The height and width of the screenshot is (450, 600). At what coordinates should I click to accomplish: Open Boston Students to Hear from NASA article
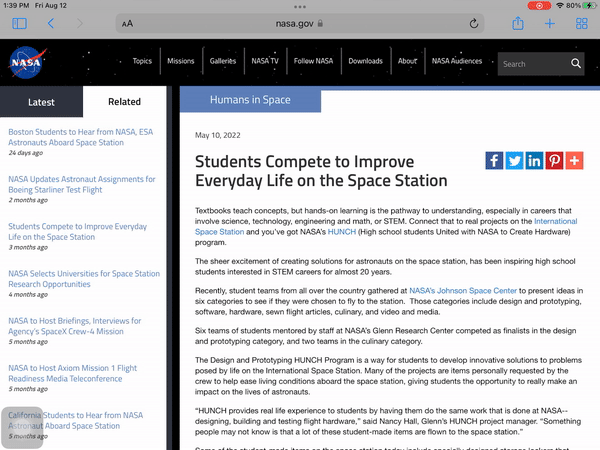click(x=81, y=137)
